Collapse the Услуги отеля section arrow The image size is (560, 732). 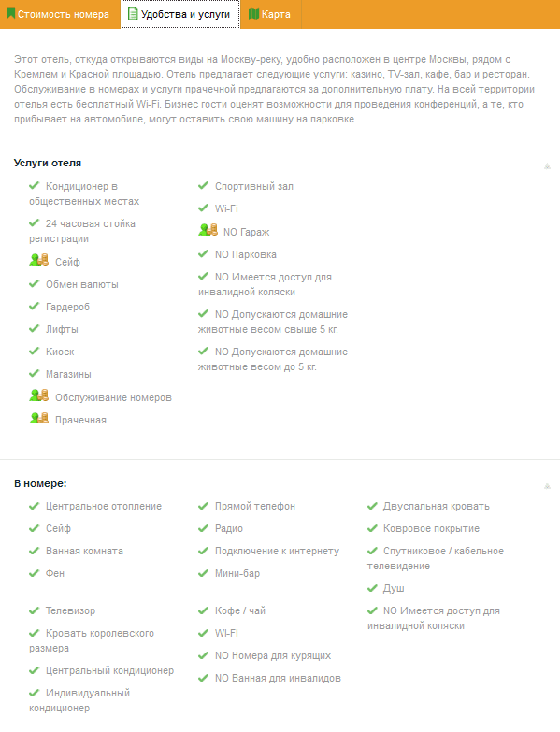(548, 166)
